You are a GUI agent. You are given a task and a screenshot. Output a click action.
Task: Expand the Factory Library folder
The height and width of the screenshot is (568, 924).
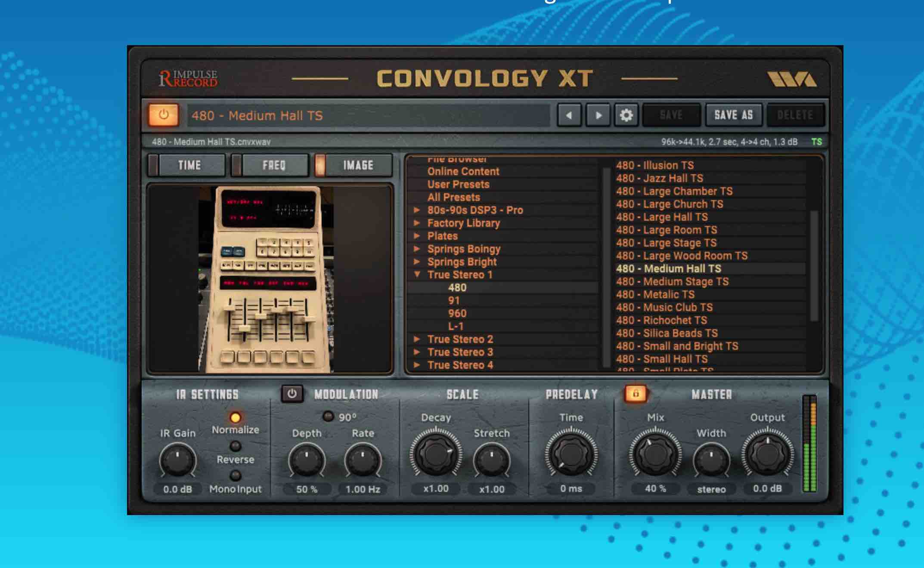417,223
